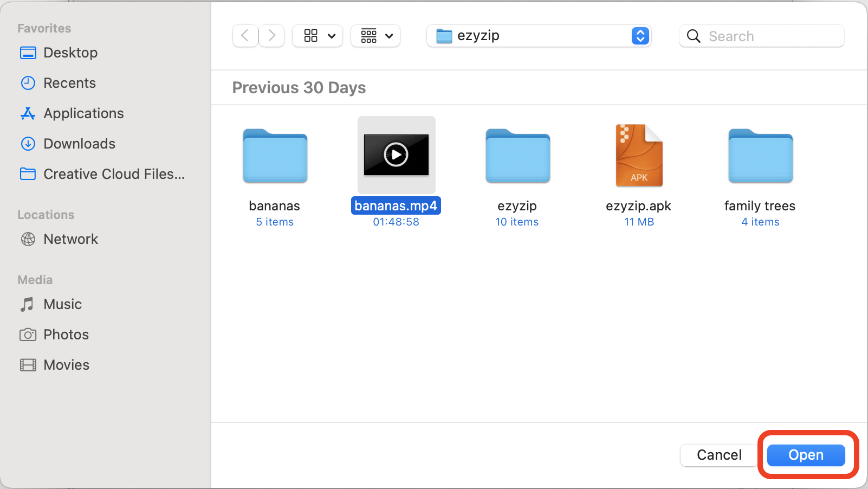Choose the family trees folder
Image resolution: width=868 pixels, height=489 pixels.
pyautogui.click(x=760, y=156)
